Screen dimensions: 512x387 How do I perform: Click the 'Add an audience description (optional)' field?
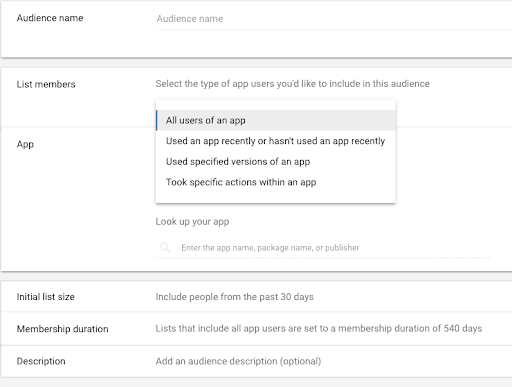(x=238, y=361)
